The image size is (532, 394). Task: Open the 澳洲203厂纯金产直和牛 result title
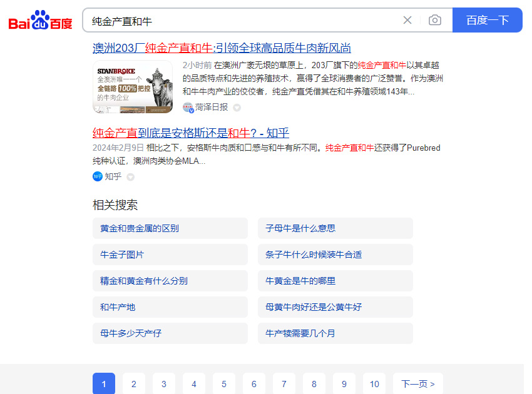click(222, 48)
